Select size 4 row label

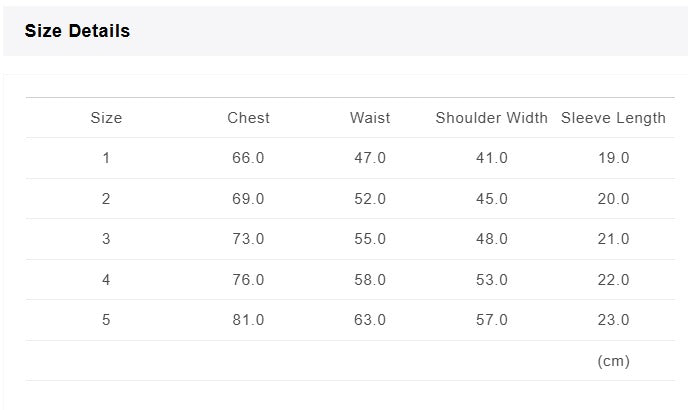point(106,280)
